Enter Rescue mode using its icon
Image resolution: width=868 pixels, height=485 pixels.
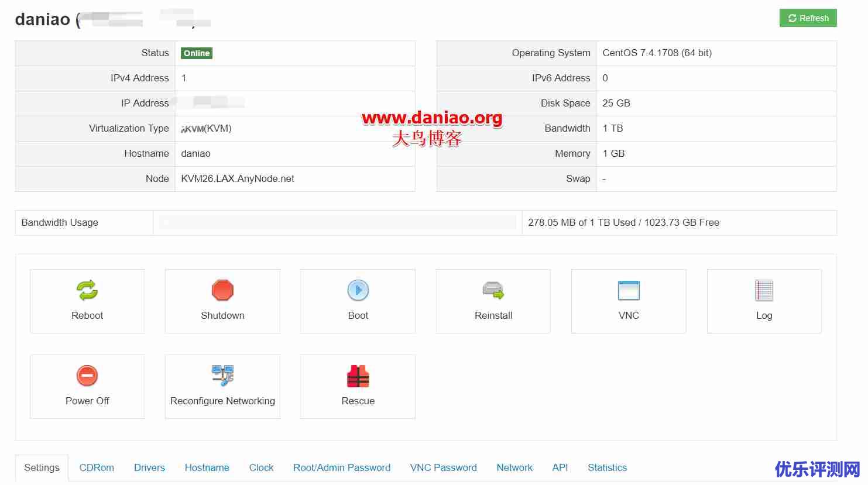(x=358, y=376)
